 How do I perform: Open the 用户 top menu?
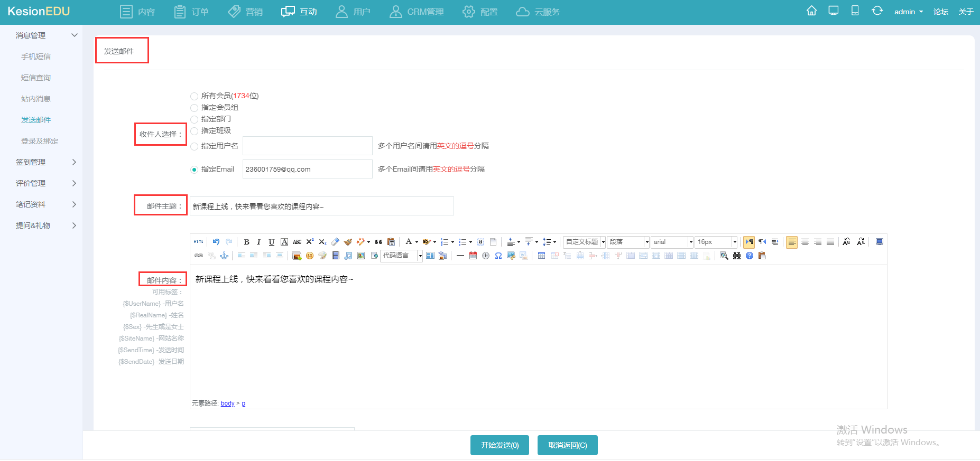[353, 12]
